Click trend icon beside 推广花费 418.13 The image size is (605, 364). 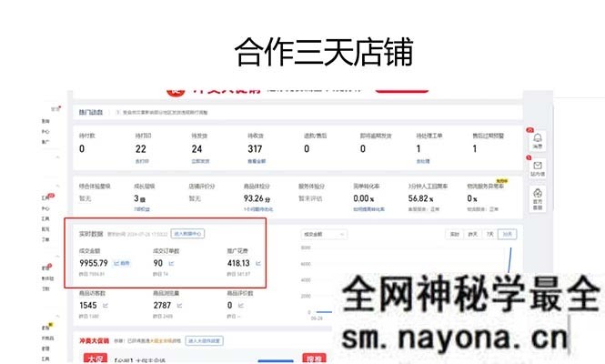coord(258,263)
